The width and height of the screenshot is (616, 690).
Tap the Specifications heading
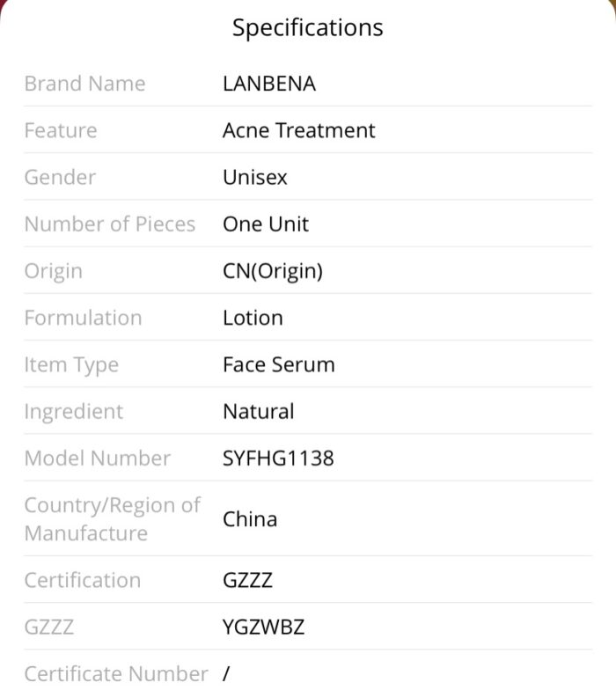point(308,28)
